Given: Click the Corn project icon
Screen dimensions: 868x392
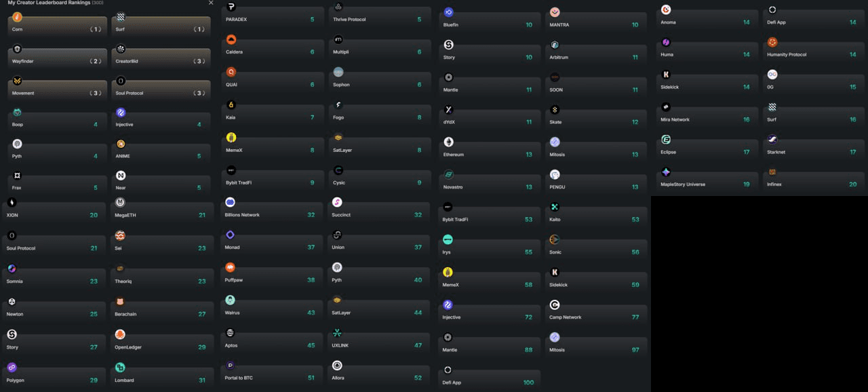Looking at the screenshot, I should point(17,17).
